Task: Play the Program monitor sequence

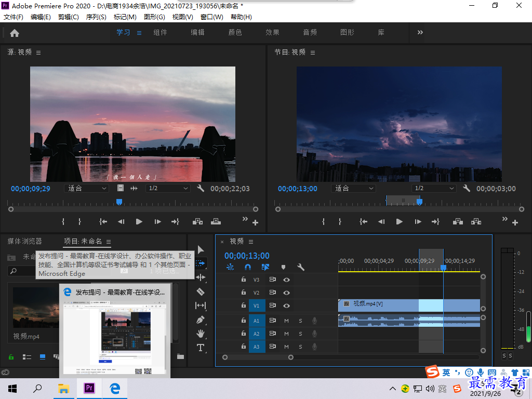Action: point(400,222)
